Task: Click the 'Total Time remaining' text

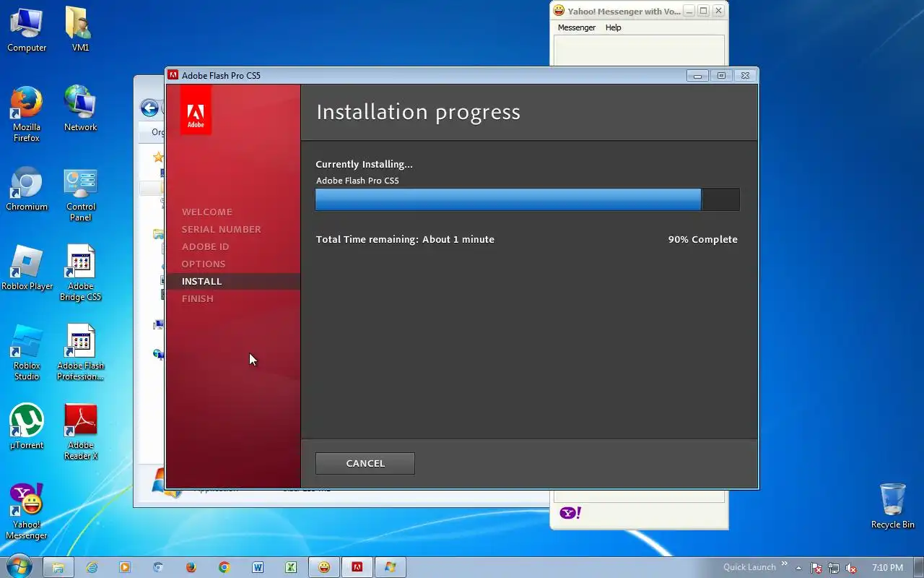Action: [405, 239]
